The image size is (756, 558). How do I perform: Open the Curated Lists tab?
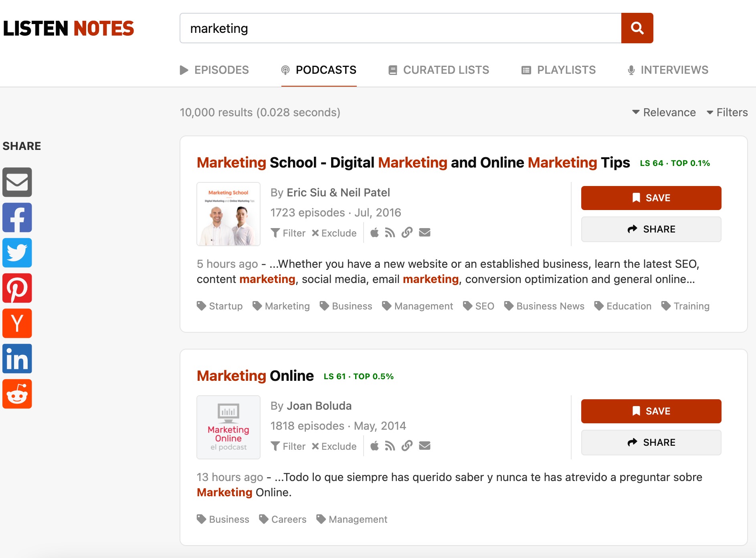click(x=439, y=70)
